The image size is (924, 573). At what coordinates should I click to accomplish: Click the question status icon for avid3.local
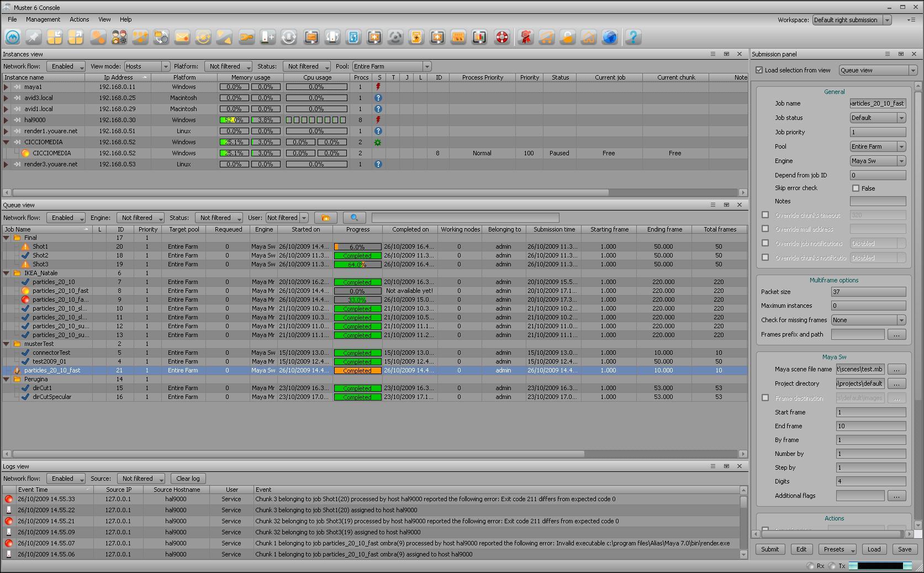pos(378,98)
